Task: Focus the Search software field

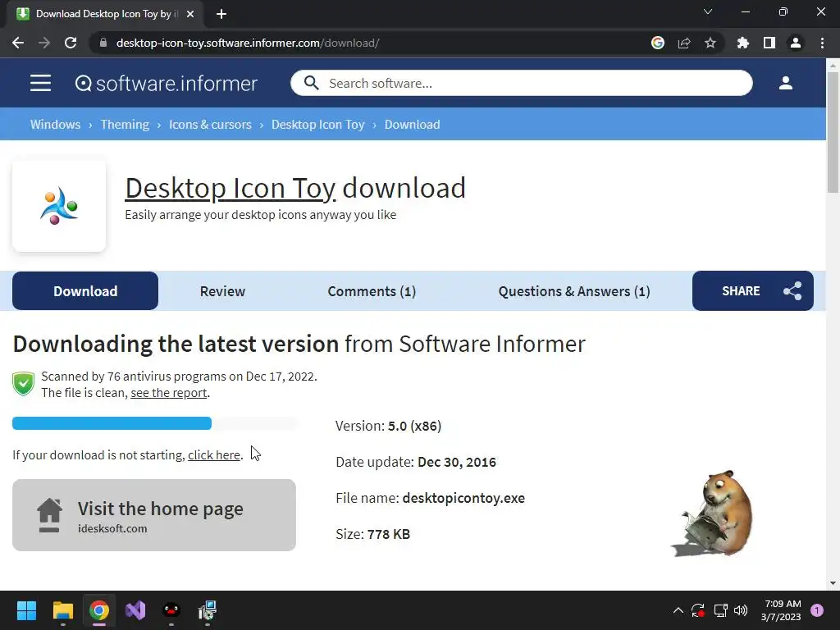Action: tap(522, 83)
